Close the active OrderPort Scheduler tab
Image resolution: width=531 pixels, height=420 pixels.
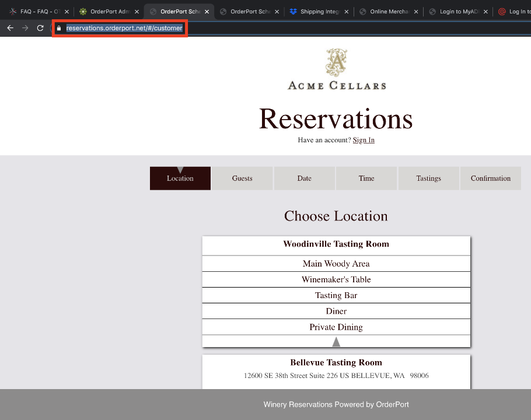[x=207, y=12]
